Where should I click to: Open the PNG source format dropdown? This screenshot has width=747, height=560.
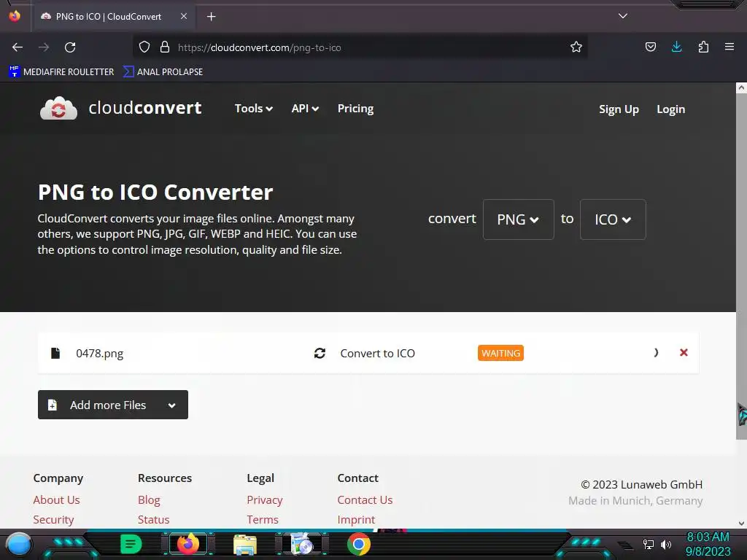coord(519,219)
